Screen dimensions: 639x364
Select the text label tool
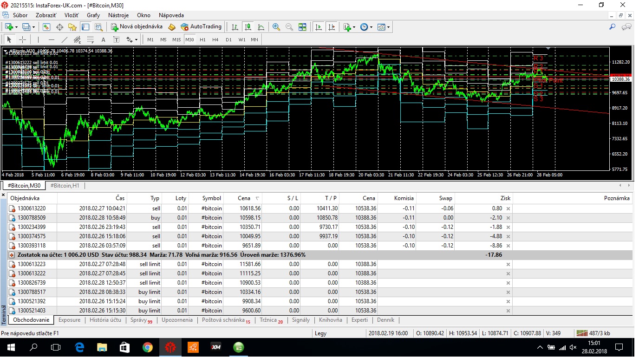116,39
